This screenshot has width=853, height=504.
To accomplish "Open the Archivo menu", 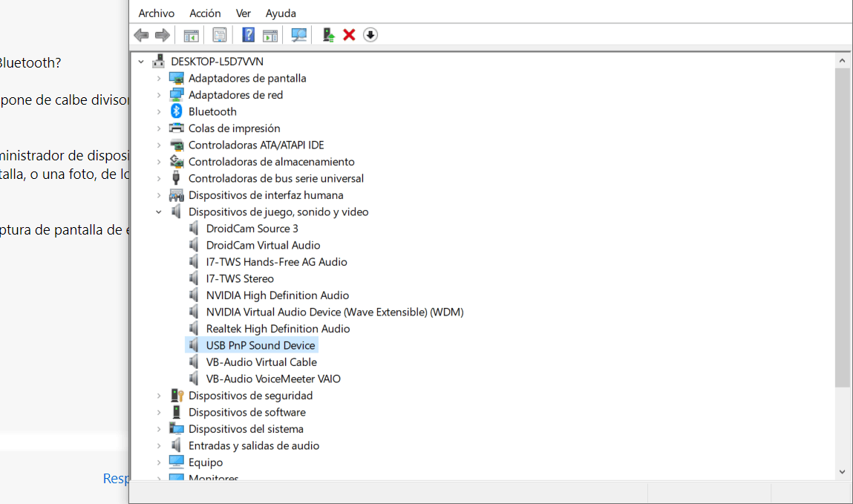I will coord(157,13).
